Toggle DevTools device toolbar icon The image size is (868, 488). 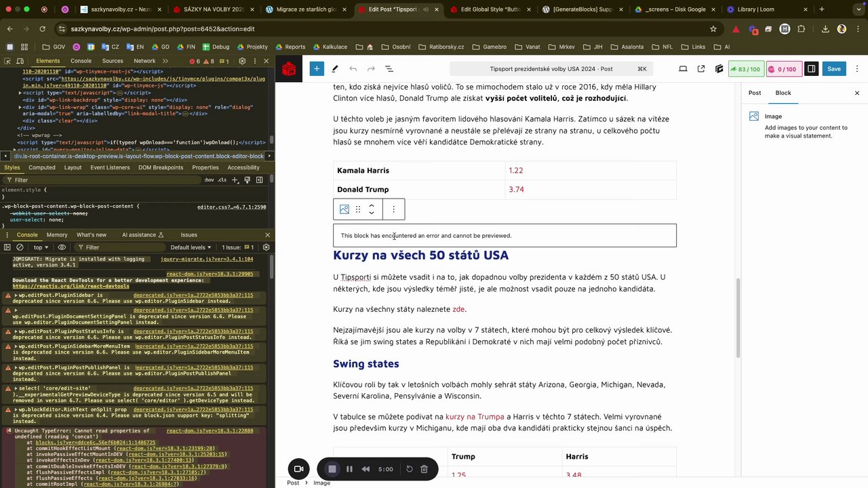tap(22, 61)
